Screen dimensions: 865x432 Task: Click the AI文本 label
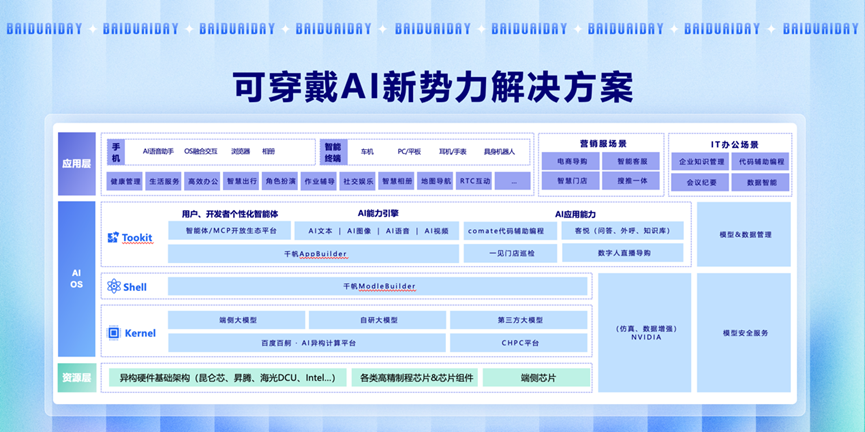pyautogui.click(x=319, y=231)
